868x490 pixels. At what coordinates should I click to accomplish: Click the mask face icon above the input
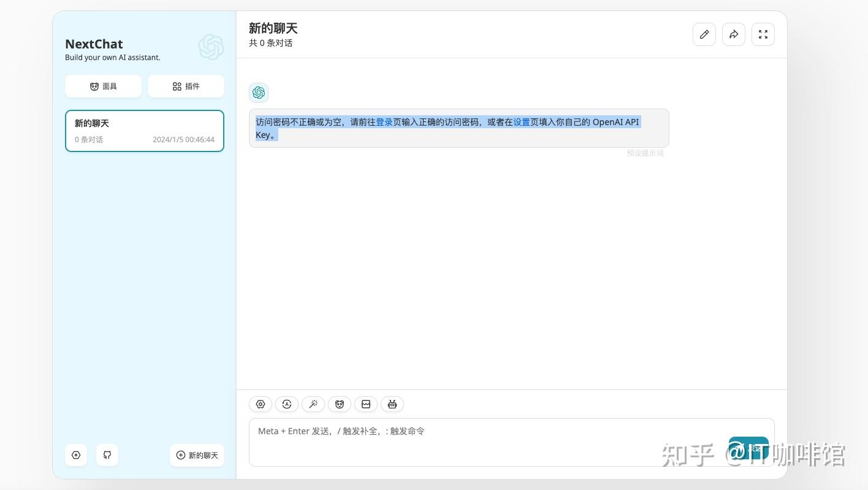pyautogui.click(x=340, y=404)
